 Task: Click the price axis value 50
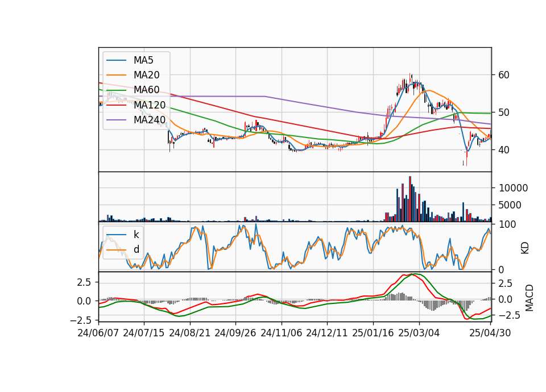(x=503, y=112)
